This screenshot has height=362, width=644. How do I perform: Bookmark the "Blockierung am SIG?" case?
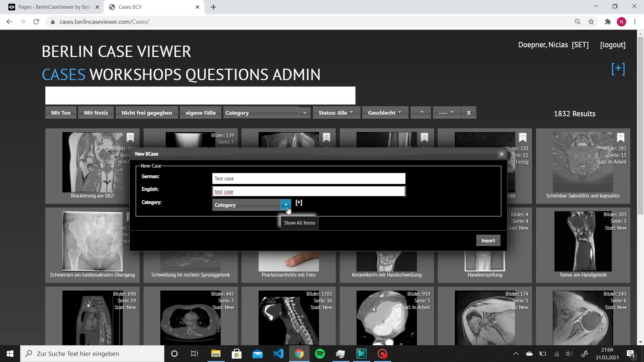[x=130, y=138]
